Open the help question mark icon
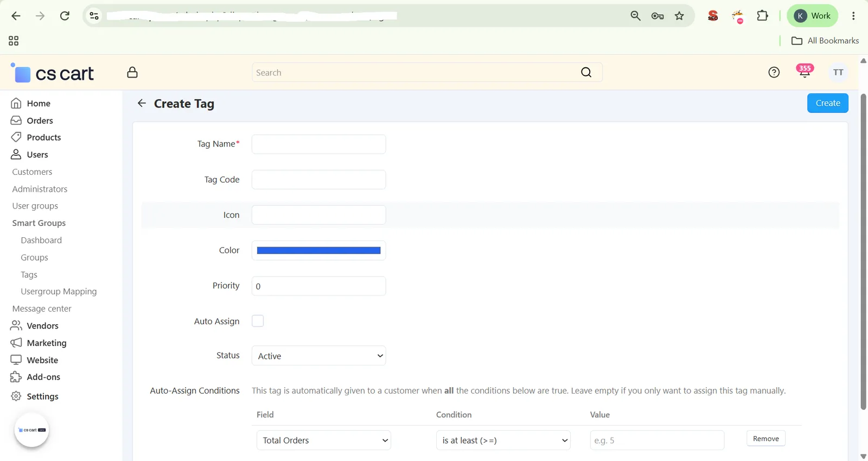868x461 pixels. (774, 72)
